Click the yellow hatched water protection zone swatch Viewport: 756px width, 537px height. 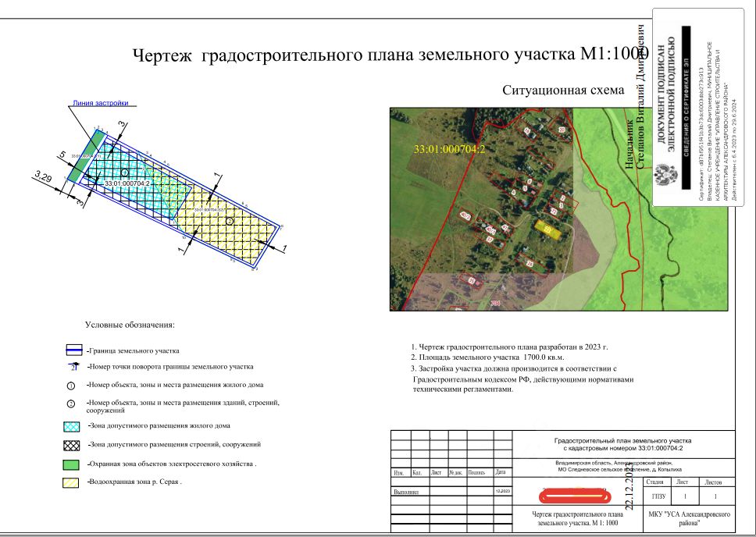click(70, 482)
